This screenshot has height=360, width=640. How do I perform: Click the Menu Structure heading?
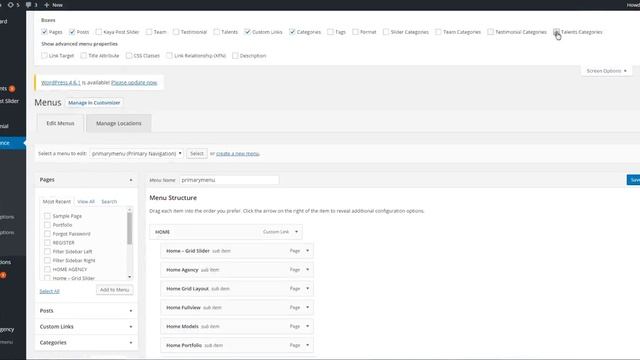point(173,198)
